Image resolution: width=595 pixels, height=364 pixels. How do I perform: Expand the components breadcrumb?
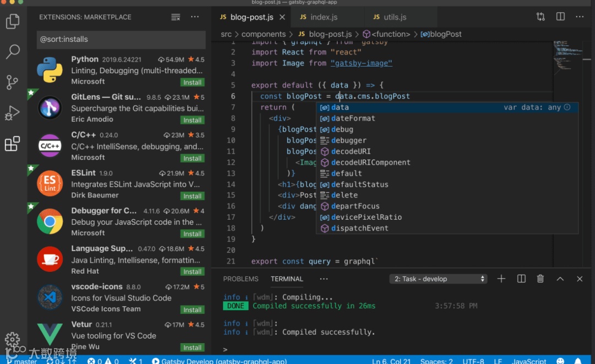coord(263,34)
